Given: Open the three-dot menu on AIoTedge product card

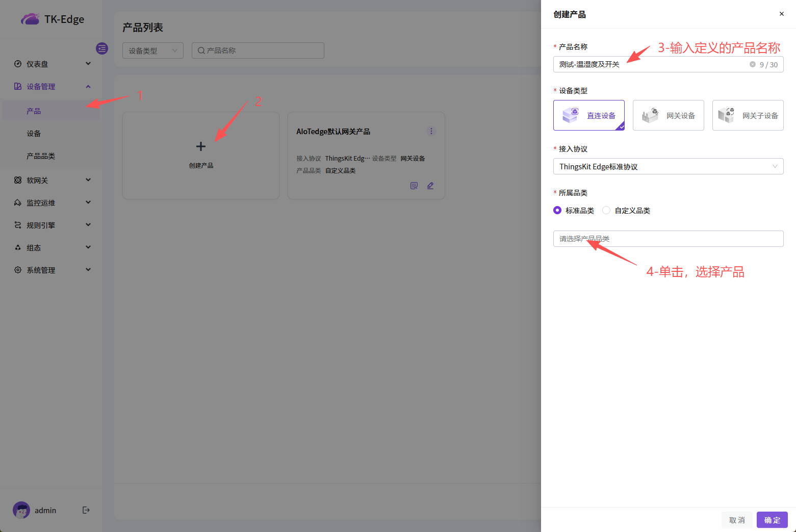Looking at the screenshot, I should click(431, 131).
